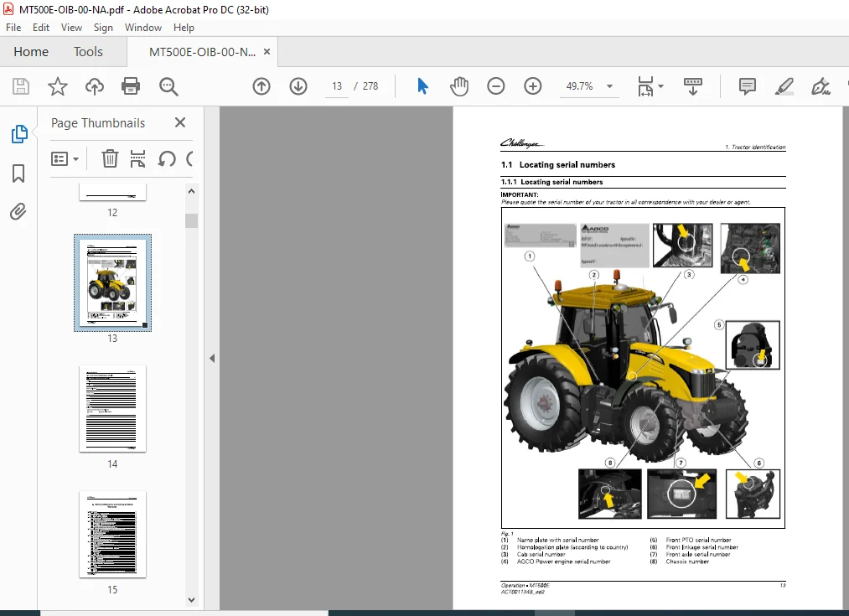Open the Bookmarks sidebar panel

(18, 173)
